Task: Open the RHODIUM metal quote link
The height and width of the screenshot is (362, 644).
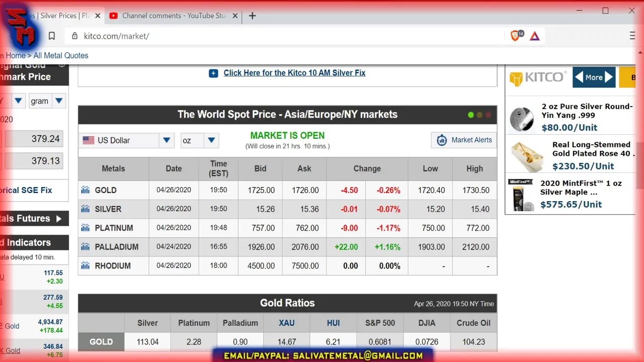Action: (113, 265)
